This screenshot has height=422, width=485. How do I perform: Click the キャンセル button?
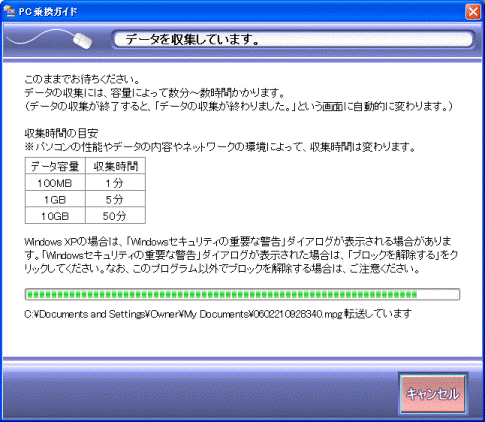point(432,394)
